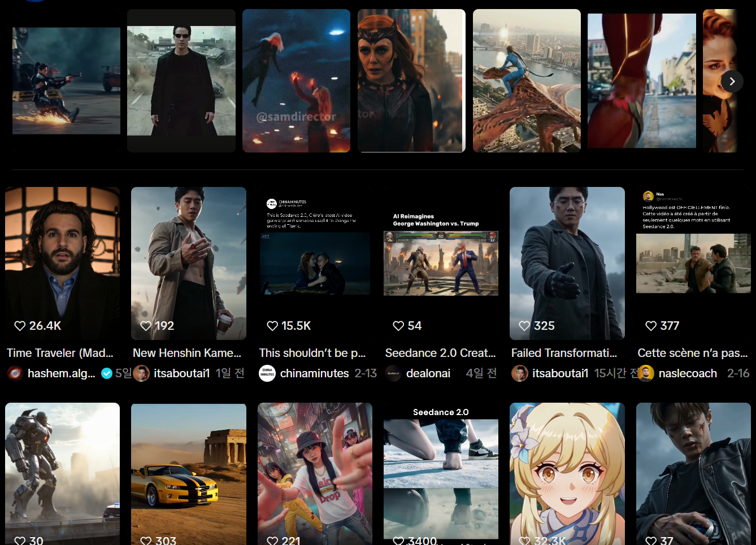
Task: Open the yellow striped sports car video
Action: (x=189, y=474)
